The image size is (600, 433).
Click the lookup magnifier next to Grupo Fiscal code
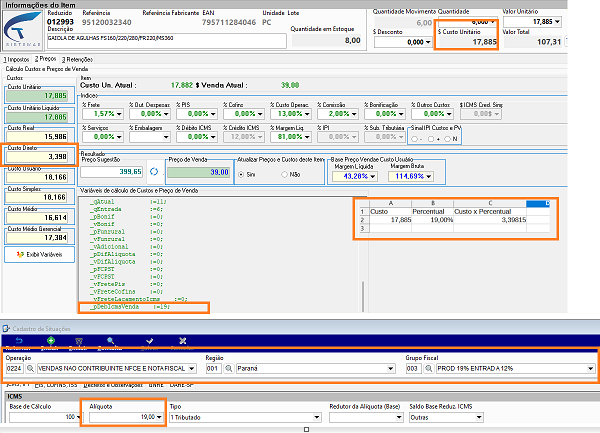pyautogui.click(x=429, y=368)
